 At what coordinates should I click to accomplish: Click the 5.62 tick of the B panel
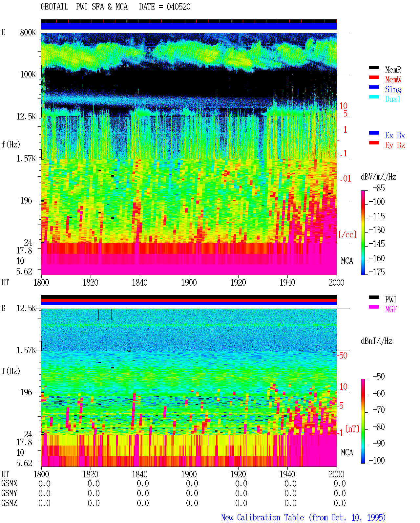[24, 463]
